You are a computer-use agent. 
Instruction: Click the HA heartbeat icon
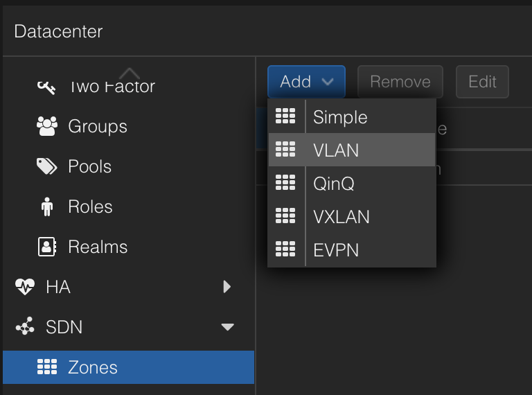coord(25,287)
